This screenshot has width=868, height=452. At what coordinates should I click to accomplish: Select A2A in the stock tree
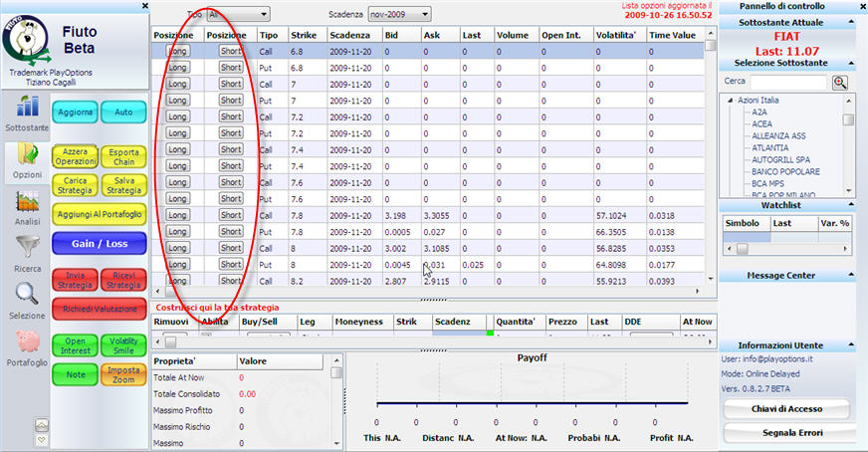[759, 113]
